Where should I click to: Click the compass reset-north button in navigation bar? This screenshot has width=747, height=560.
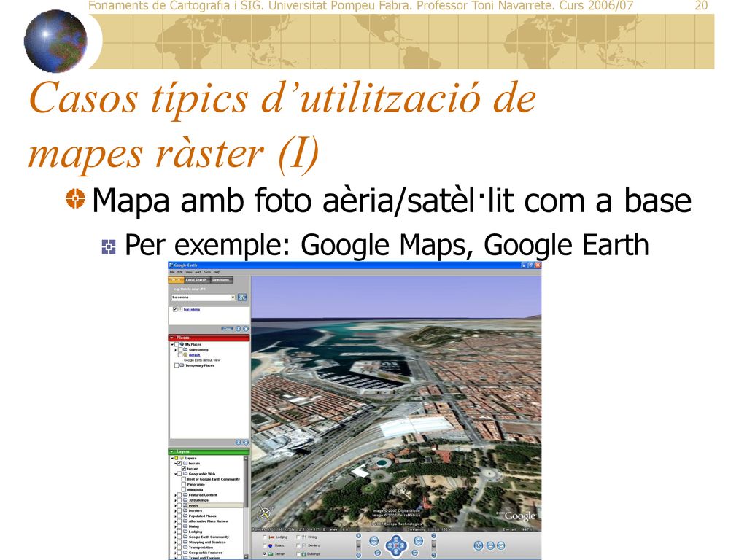(x=479, y=545)
